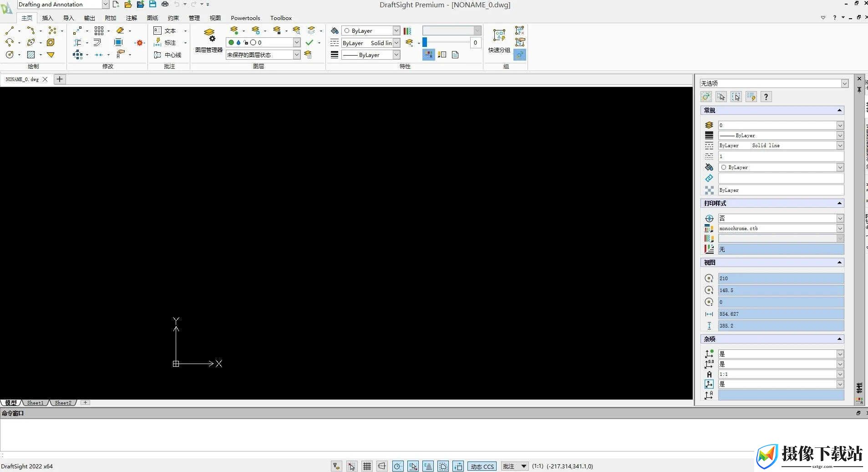Collapse the 打印样式 section in Properties panel
This screenshot has height=472, width=868.
[839, 203]
